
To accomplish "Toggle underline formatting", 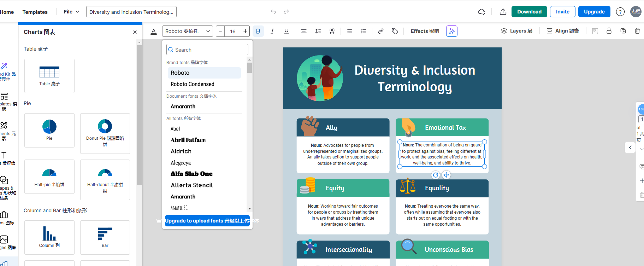I will (x=286, y=31).
